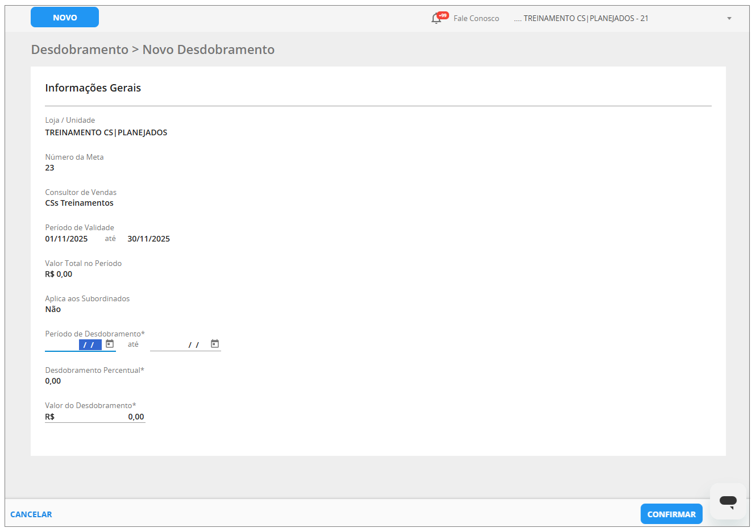Click the Desdobramento Percentual value 0,00
This screenshot has height=532, width=756.
53,381
